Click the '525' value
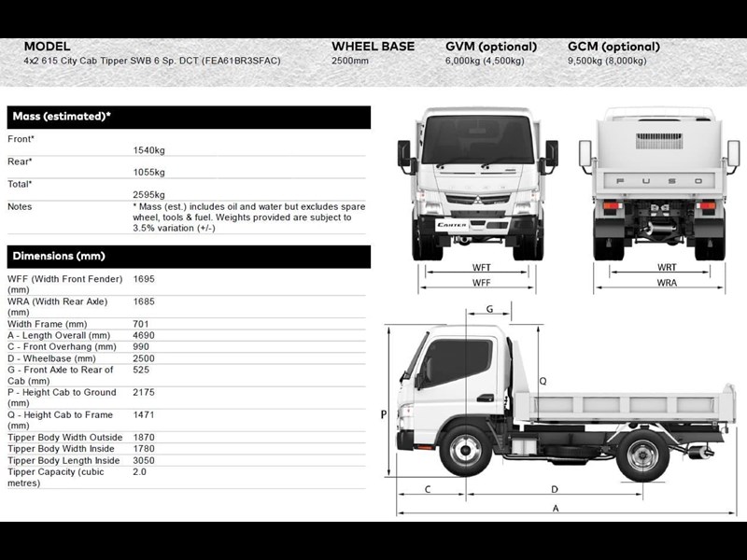This screenshot has width=747, height=560. (x=141, y=370)
